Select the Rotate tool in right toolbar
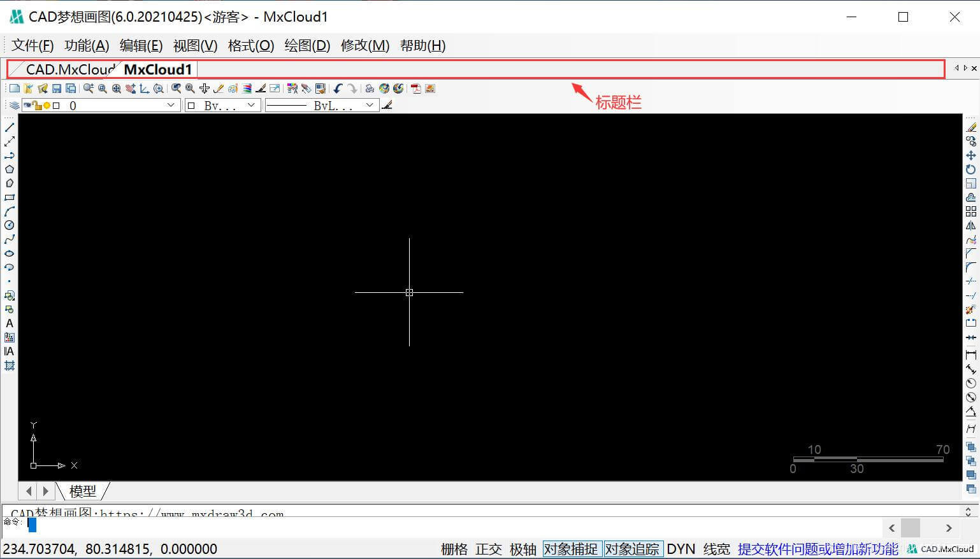This screenshot has height=559, width=980. pos(970,169)
